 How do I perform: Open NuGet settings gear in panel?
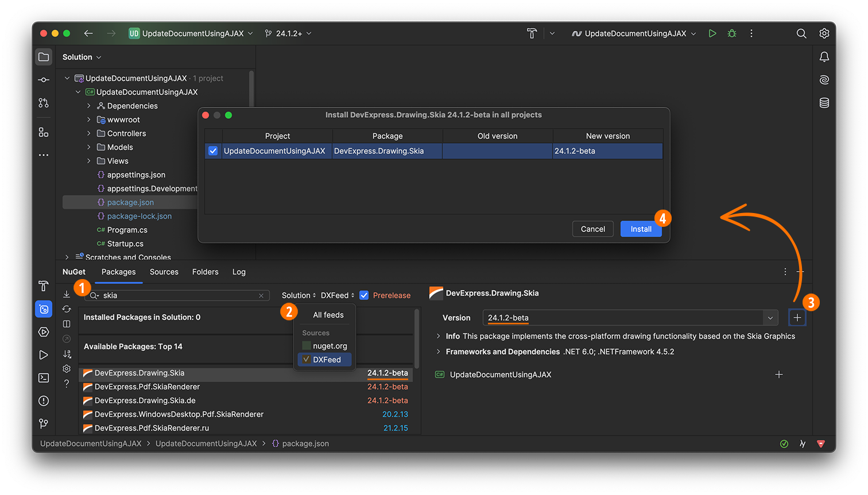click(x=67, y=369)
